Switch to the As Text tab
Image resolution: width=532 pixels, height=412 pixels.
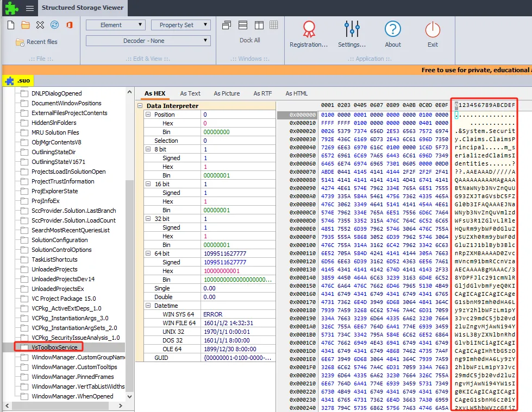[x=190, y=93]
